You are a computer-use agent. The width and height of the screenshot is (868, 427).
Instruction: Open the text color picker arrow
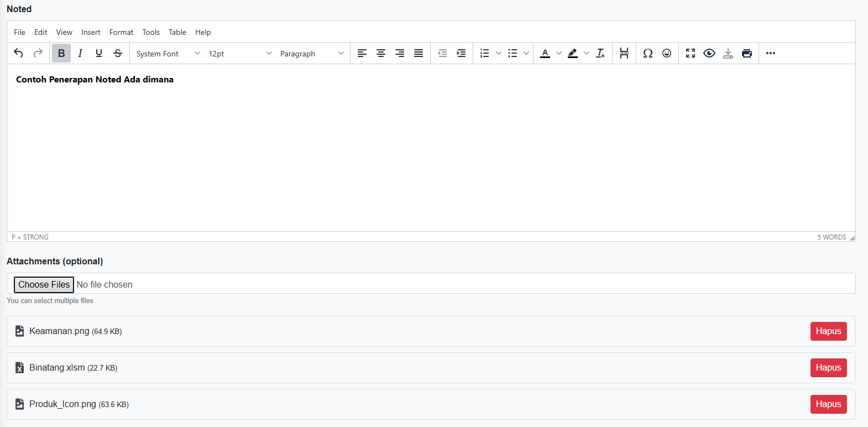click(559, 53)
